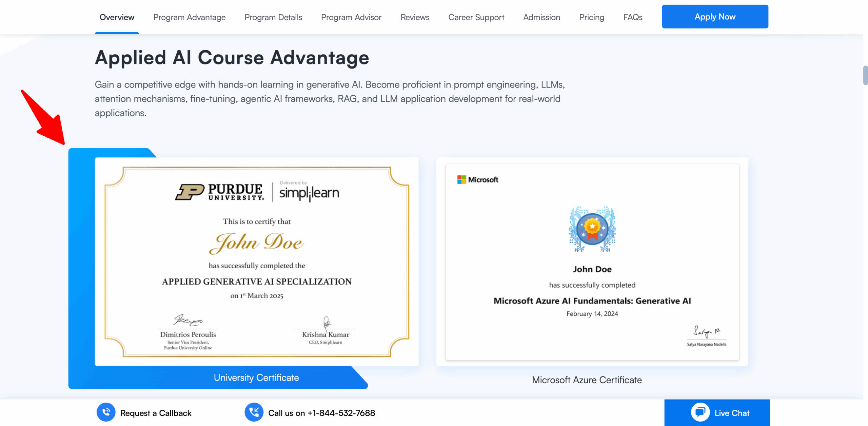This screenshot has height=426, width=868.
Task: Open the Program Advisor section
Action: coord(351,17)
